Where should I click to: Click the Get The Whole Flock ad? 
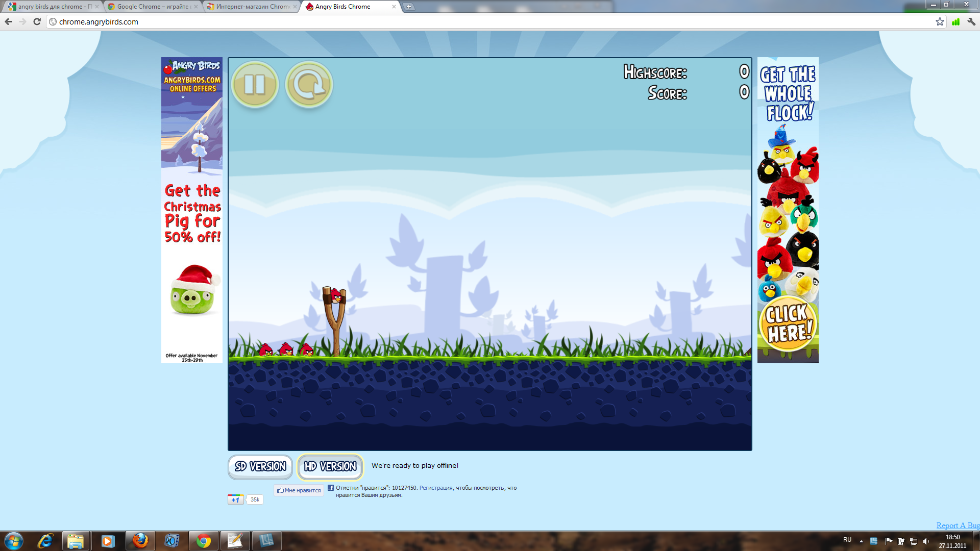pyautogui.click(x=788, y=210)
